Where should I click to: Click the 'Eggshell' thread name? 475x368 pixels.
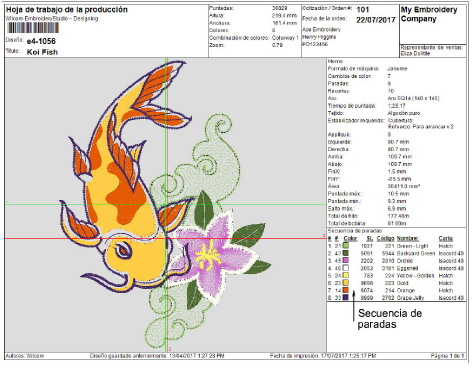tap(407, 268)
